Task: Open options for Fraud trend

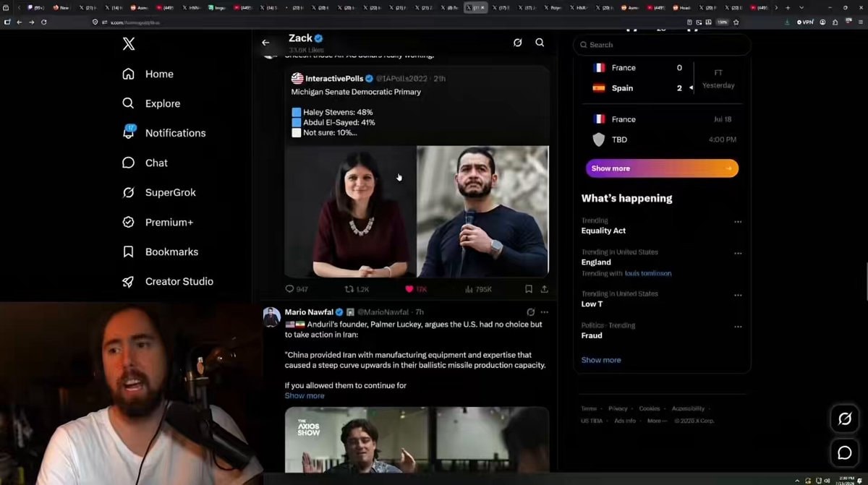Action: [738, 327]
